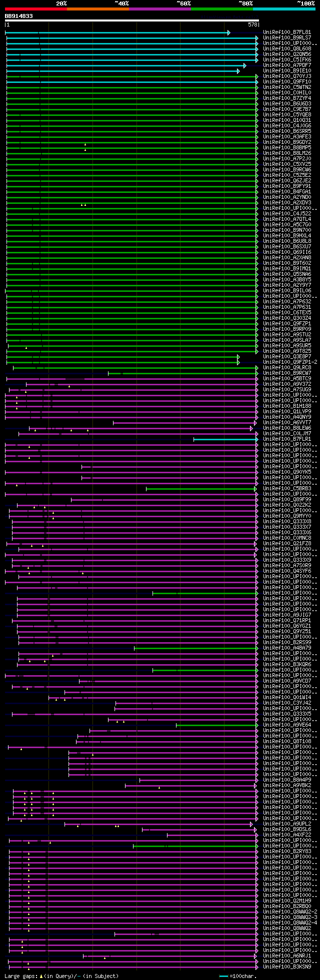Click the white query sequence ruler bar

(132, 20)
